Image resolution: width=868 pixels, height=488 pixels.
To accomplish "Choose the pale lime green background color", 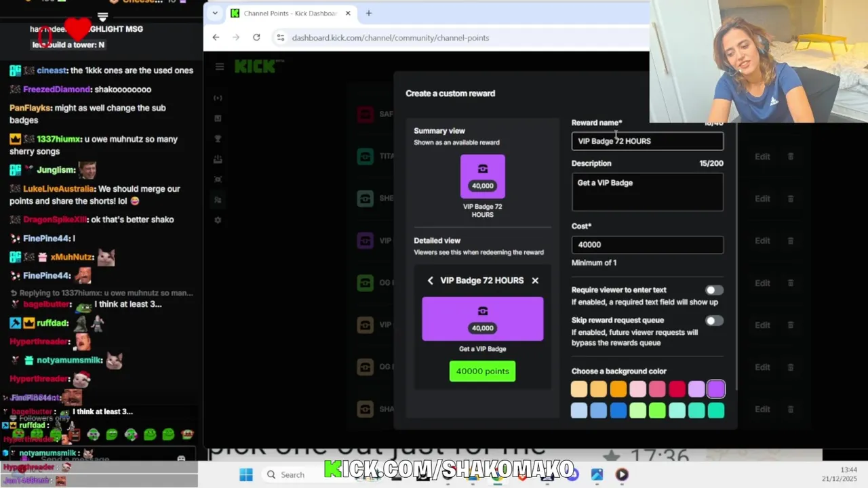I will click(x=637, y=410).
